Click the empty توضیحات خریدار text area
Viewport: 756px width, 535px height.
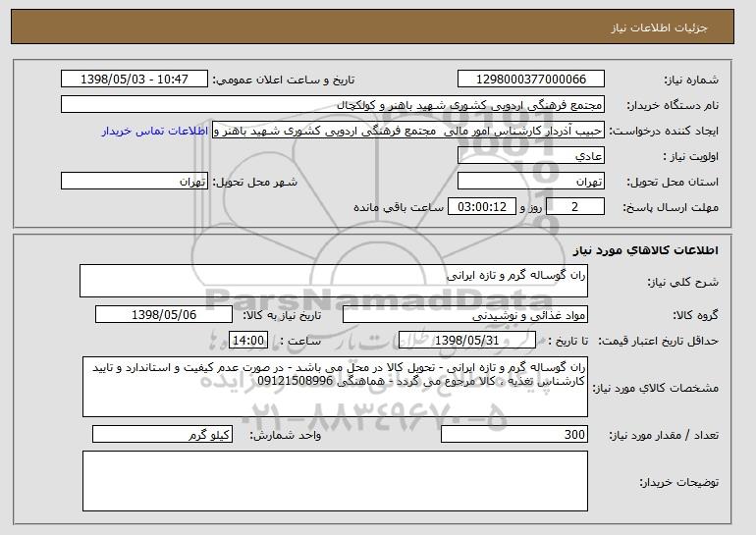pyautogui.click(x=335, y=481)
